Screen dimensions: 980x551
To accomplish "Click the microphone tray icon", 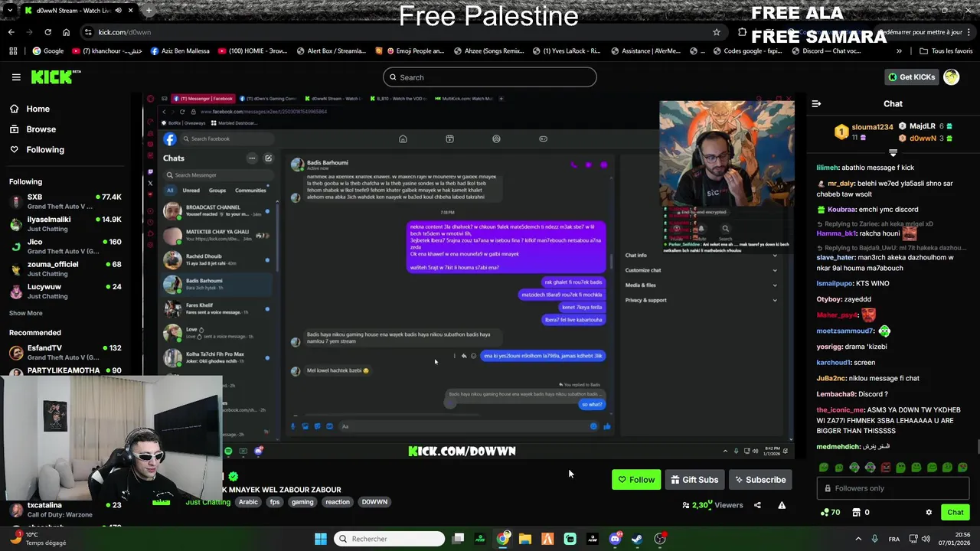I will [875, 539].
